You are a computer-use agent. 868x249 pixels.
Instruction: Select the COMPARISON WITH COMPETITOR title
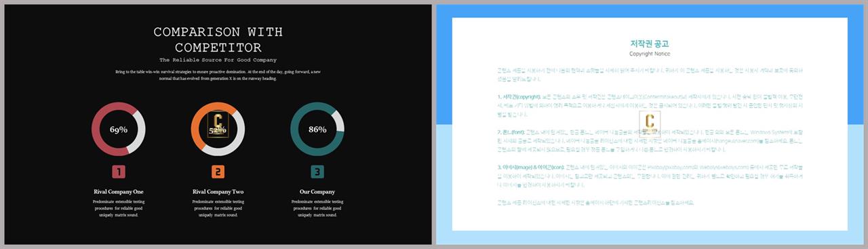(x=218, y=40)
